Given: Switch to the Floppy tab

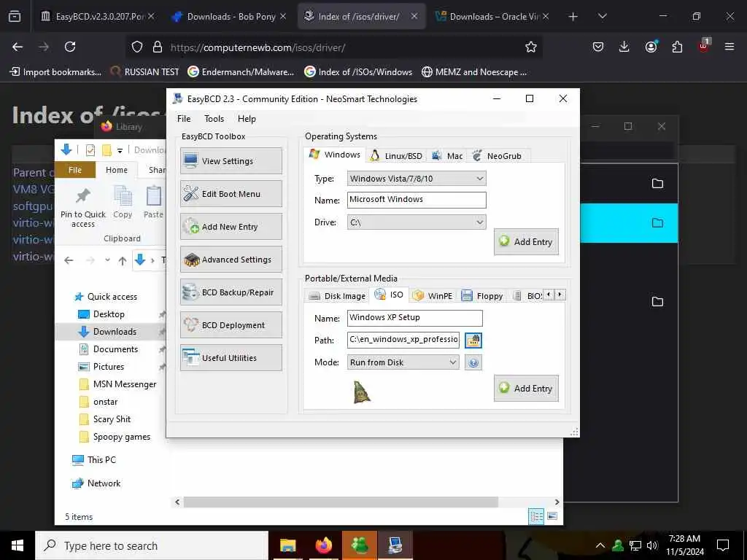Looking at the screenshot, I should [482, 296].
